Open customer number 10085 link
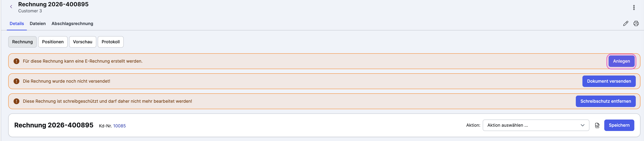The width and height of the screenshot is (644, 141). pos(120,126)
